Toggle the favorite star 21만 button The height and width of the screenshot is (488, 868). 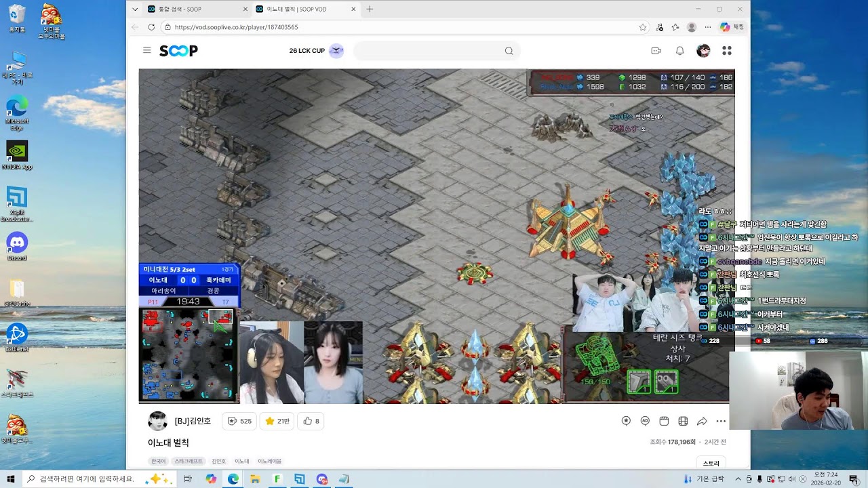[x=277, y=421]
